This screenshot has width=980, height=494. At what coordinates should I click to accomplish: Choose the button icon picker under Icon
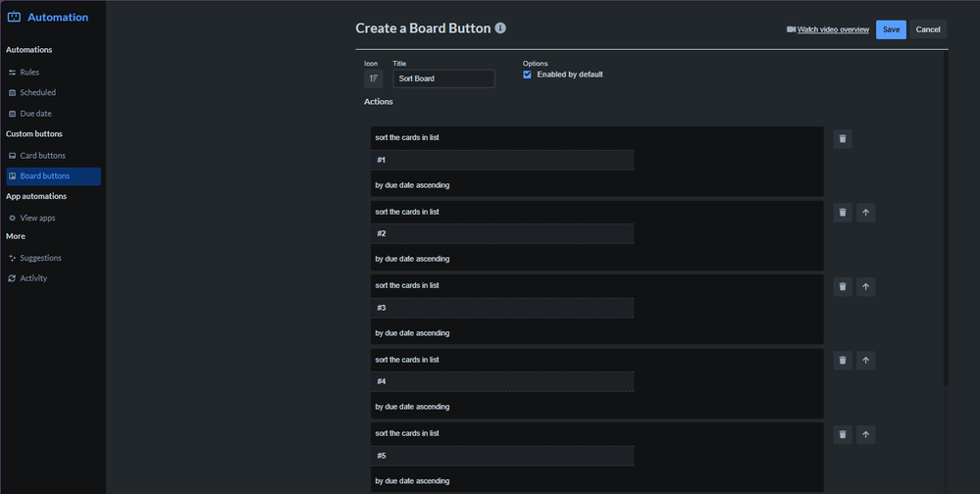tap(373, 78)
